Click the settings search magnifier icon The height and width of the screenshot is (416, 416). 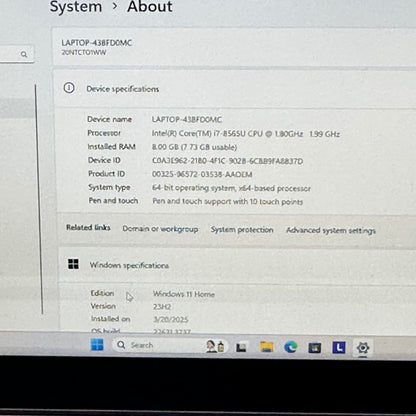(24, 54)
